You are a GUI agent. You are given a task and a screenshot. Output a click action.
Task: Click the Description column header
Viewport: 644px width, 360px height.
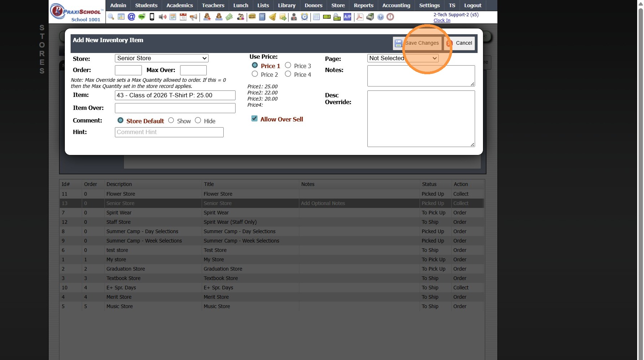119,184
